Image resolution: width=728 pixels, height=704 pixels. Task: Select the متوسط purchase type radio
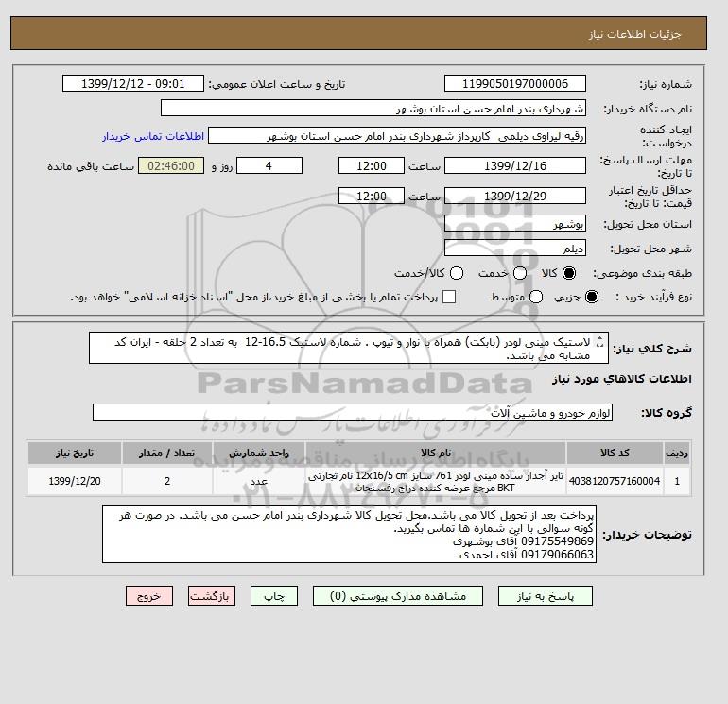536,297
